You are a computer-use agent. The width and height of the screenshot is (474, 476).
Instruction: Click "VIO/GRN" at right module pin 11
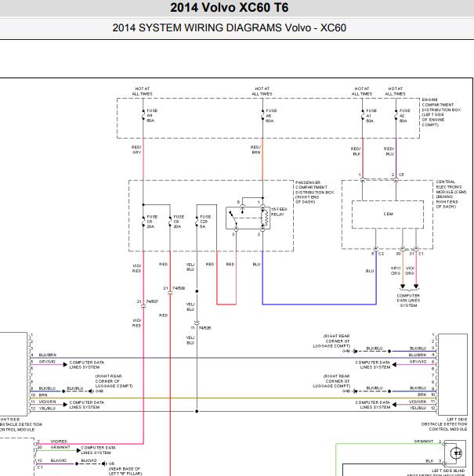(x=418, y=402)
